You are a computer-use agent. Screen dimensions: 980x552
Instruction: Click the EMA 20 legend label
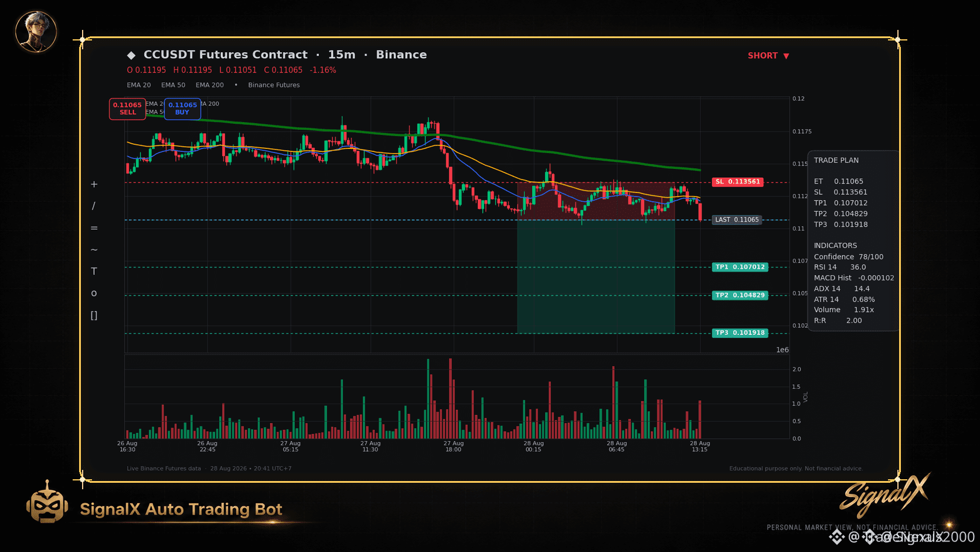(x=139, y=85)
